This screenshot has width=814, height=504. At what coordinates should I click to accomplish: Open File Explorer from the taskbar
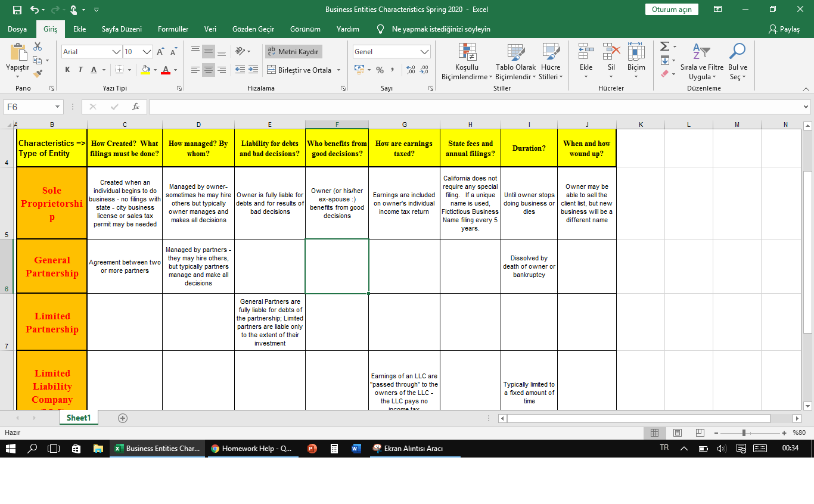98,449
